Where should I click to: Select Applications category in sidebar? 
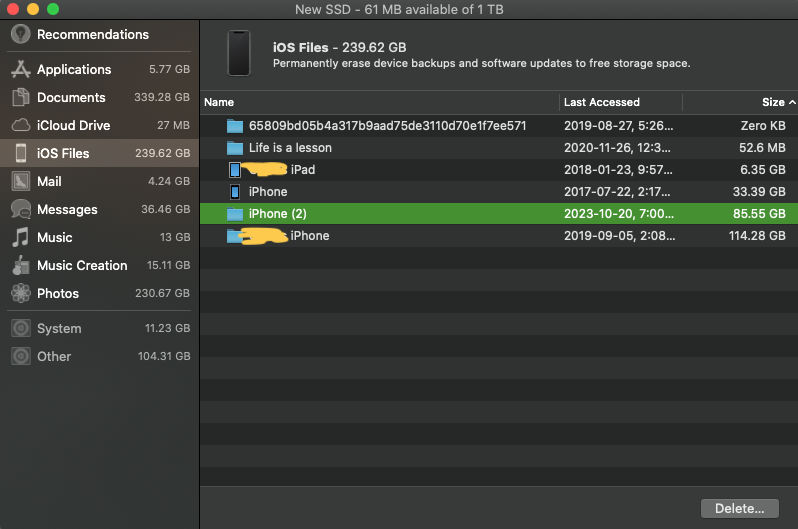point(74,69)
